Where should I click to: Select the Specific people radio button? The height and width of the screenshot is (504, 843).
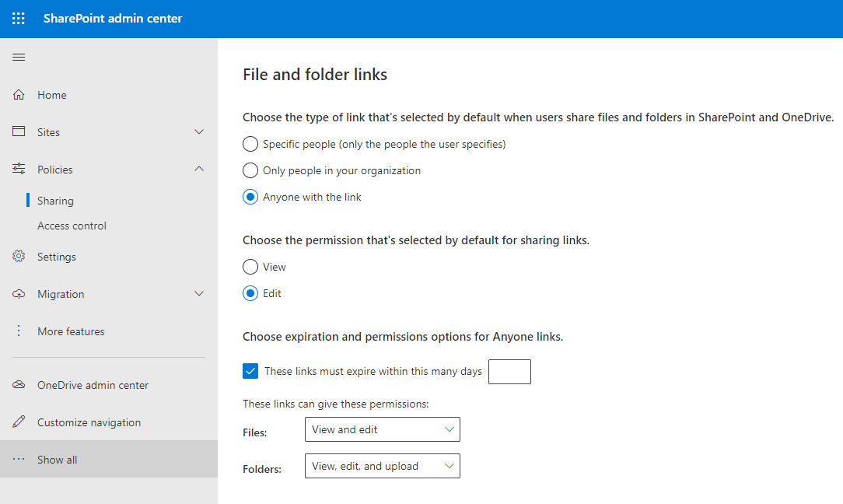(x=250, y=144)
